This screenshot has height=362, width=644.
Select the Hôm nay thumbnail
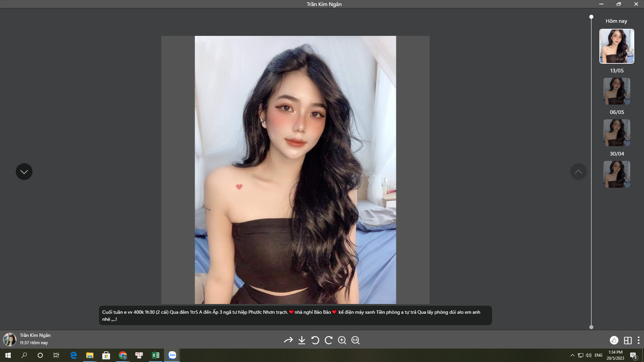coord(616,46)
